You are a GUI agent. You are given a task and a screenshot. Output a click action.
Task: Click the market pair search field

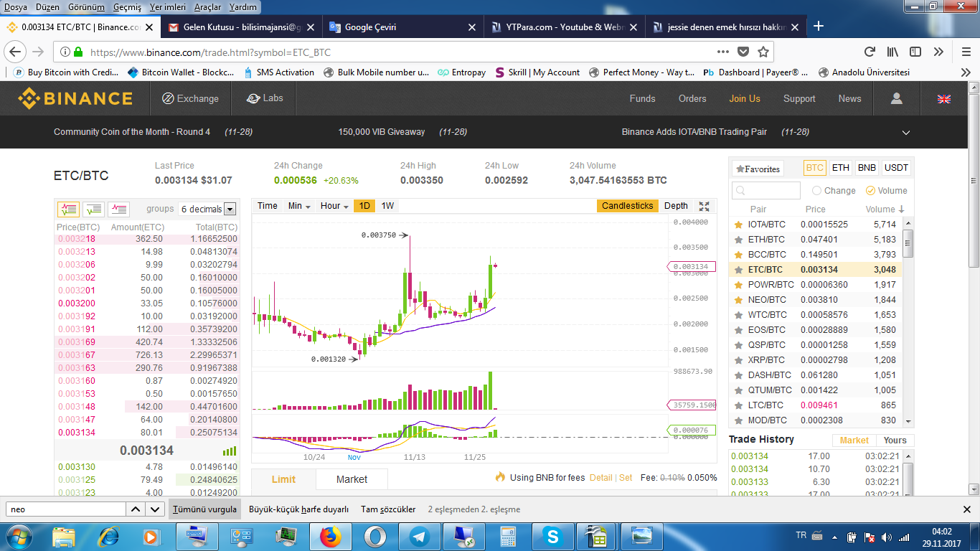(766, 191)
